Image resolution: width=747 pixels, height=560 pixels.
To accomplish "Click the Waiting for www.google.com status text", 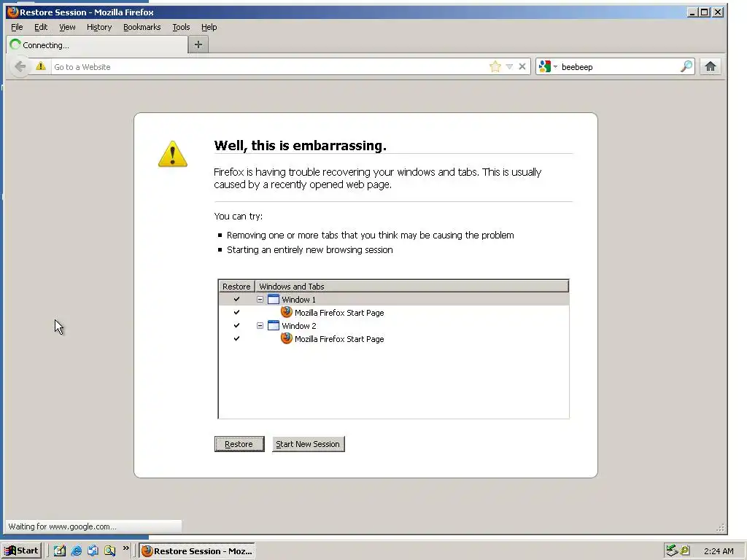I will [x=63, y=526].
